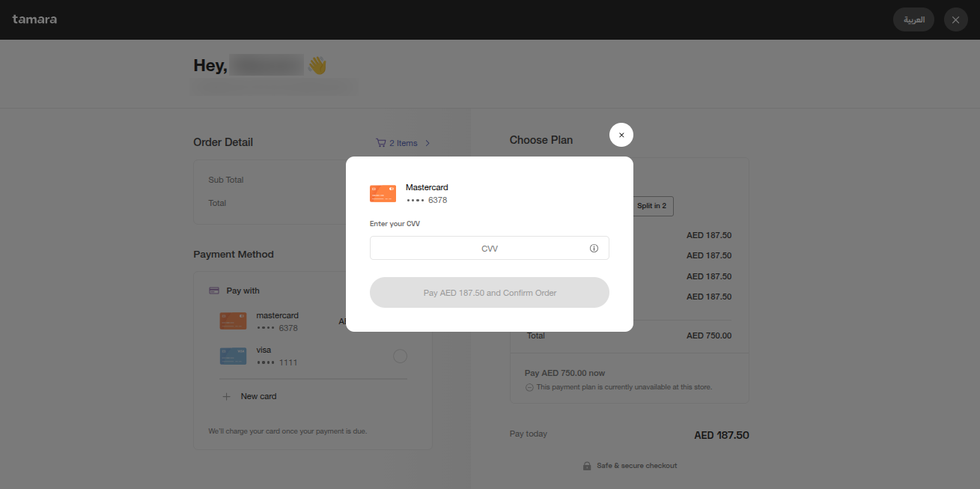Expand items with the chevron arrow
This screenshot has width=980, height=489.
427,143
